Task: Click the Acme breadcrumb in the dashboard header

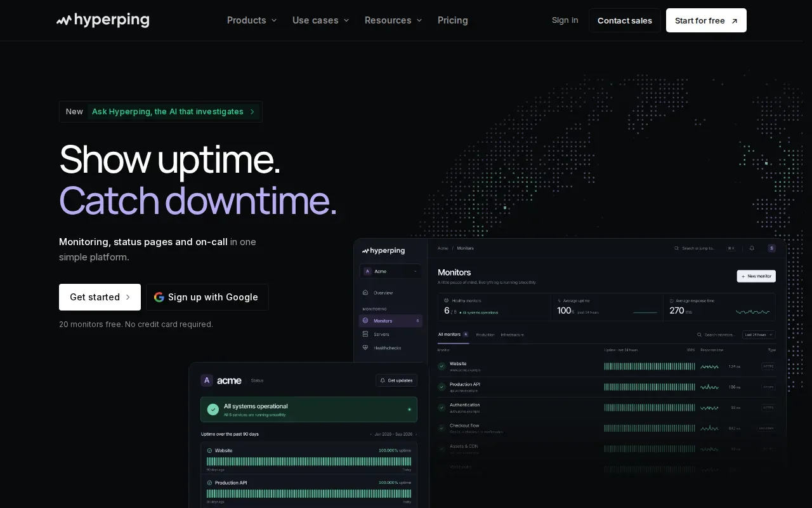Action: (443, 248)
